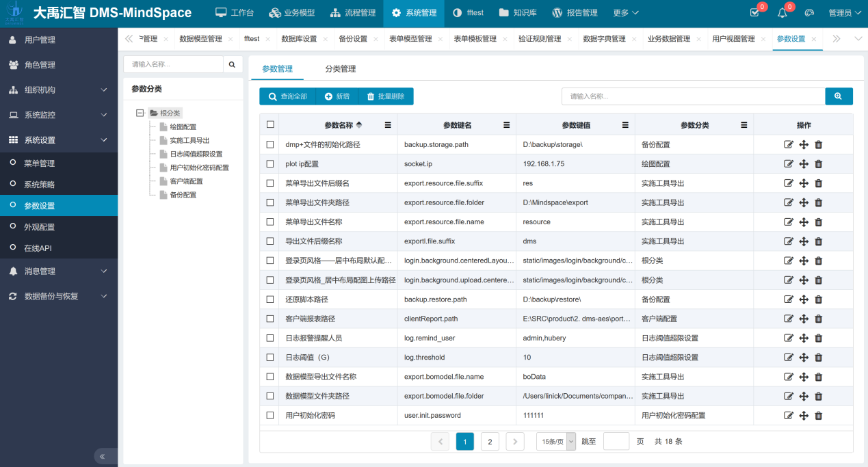
Task: Open the notification bell icon
Action: tap(782, 13)
